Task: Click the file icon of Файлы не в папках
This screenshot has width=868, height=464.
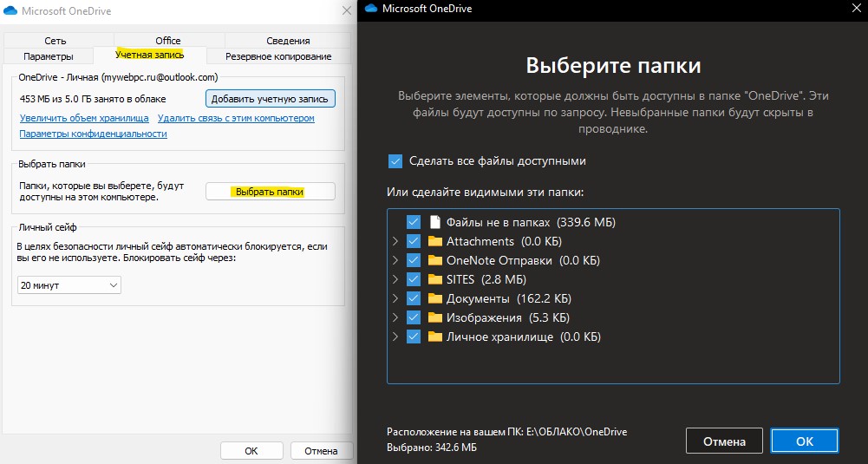Action: 434,222
